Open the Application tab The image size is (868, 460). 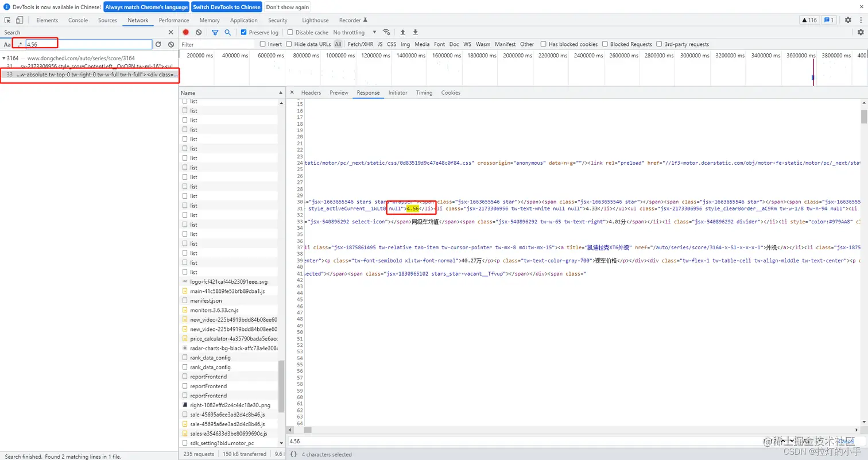pos(244,20)
